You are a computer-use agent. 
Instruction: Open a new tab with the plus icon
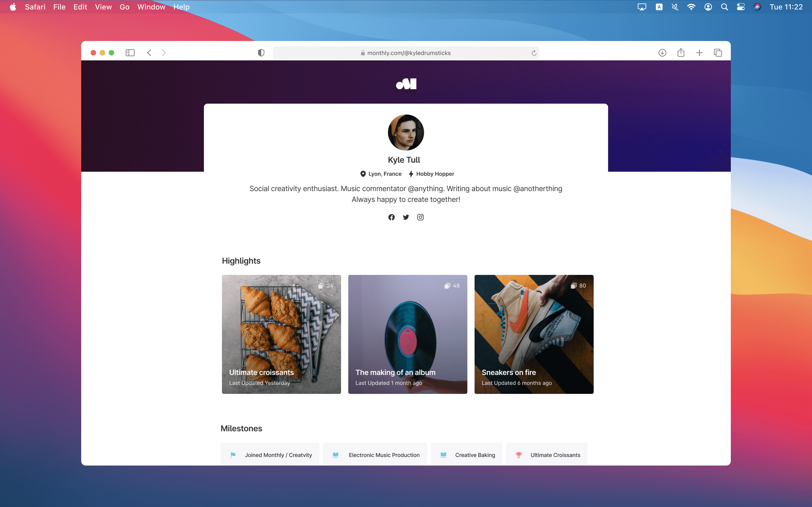tap(699, 53)
